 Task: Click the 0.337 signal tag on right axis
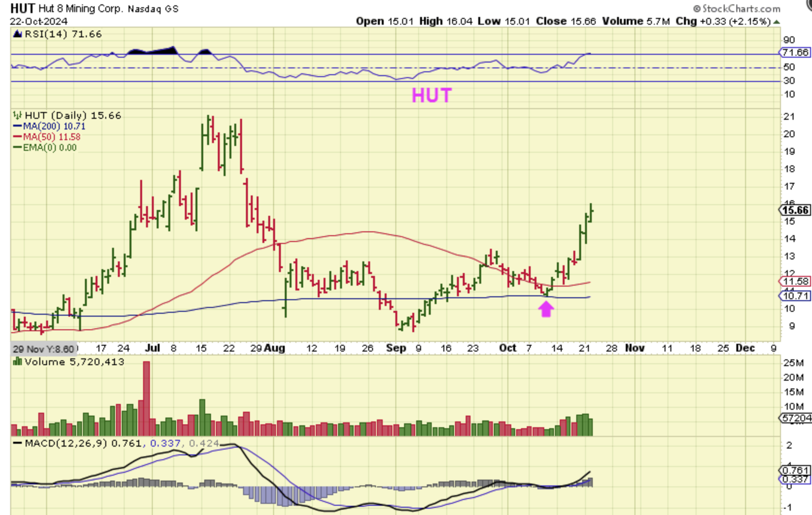795,479
